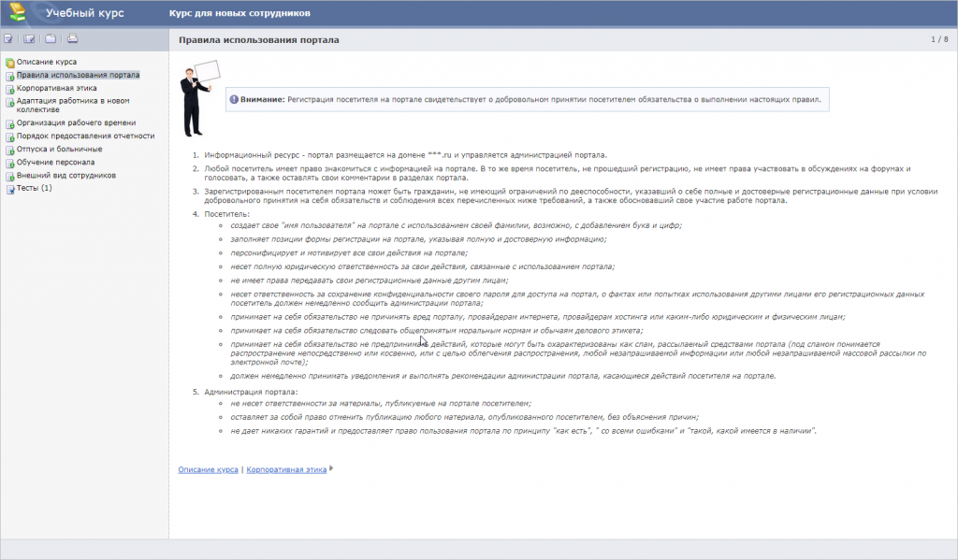Select Правила использования портала in the tree
The image size is (958, 560).
point(78,75)
